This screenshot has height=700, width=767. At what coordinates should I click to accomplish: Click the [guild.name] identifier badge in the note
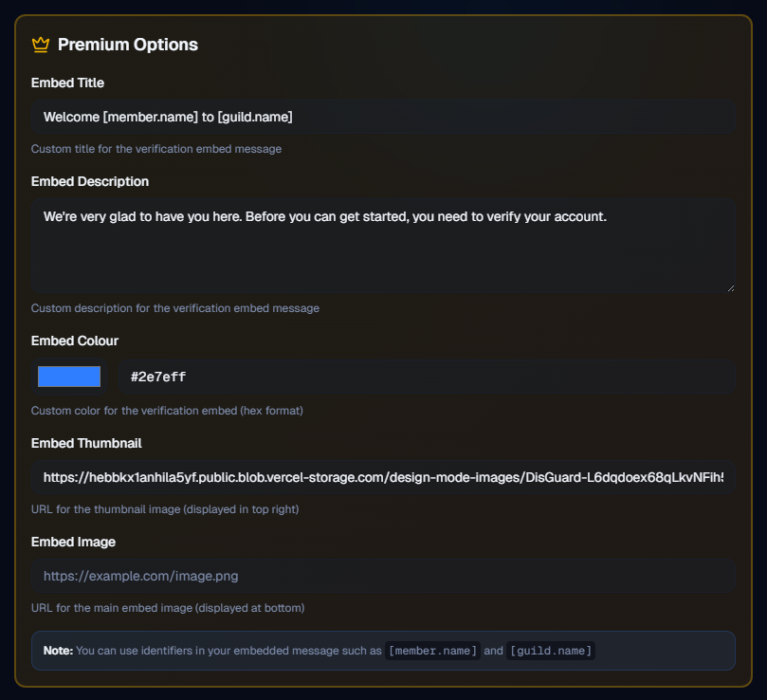tap(551, 651)
